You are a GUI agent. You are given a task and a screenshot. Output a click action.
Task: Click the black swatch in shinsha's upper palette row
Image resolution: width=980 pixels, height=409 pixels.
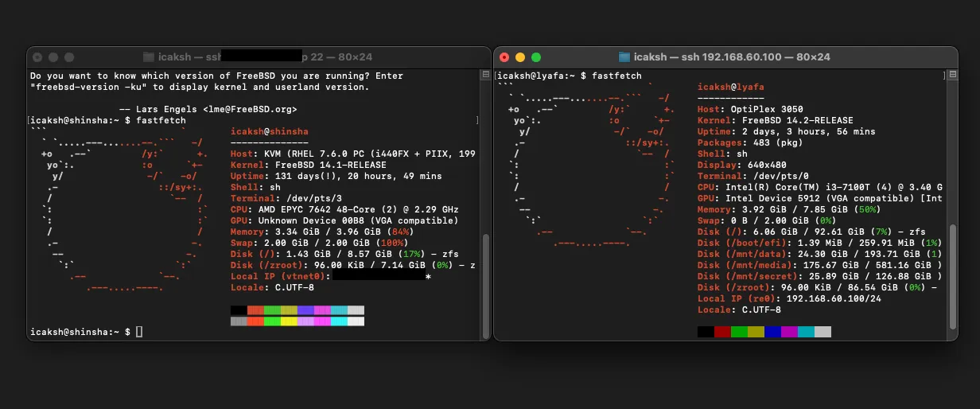point(239,310)
